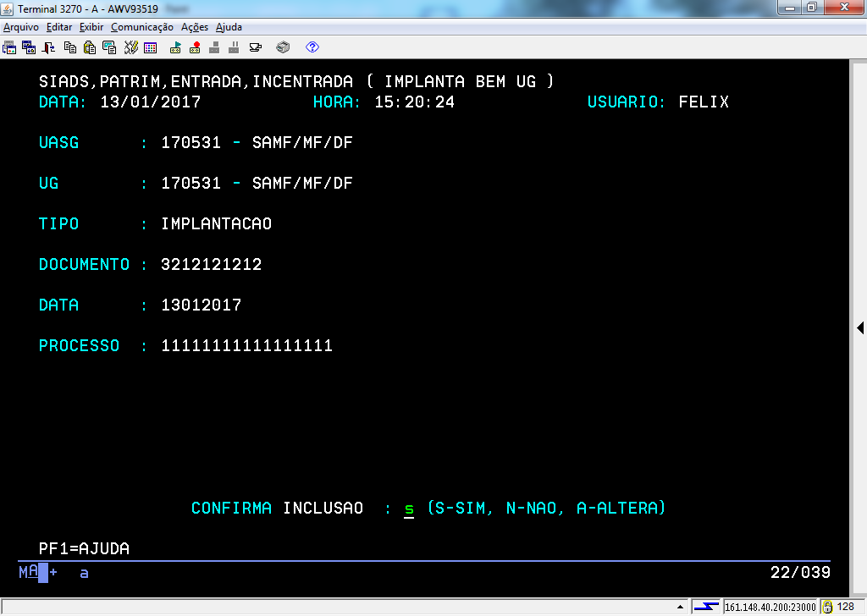Viewport: 867px width, 616px height.
Task: Click the IMPLANTA BEM UG heading
Action: pos(460,82)
